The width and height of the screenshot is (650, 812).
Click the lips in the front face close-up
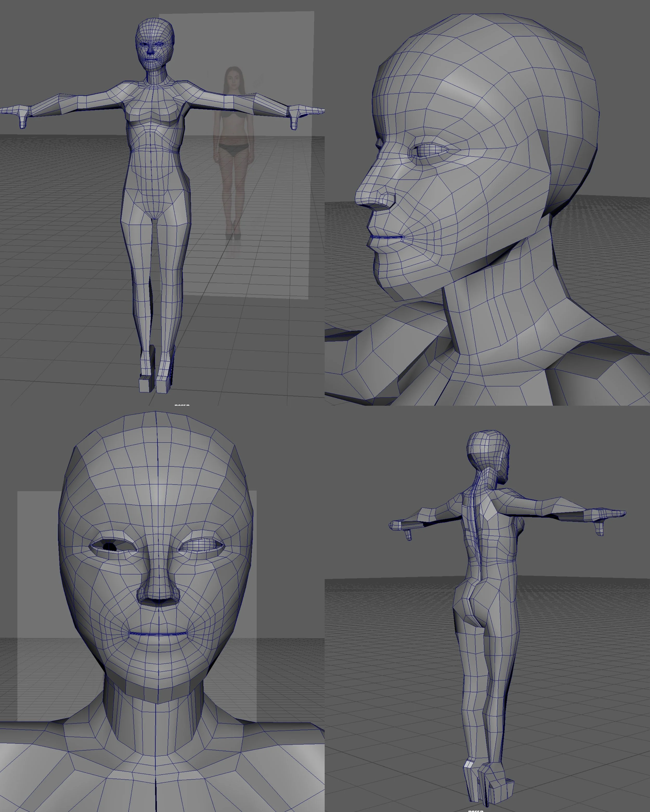[x=158, y=634]
